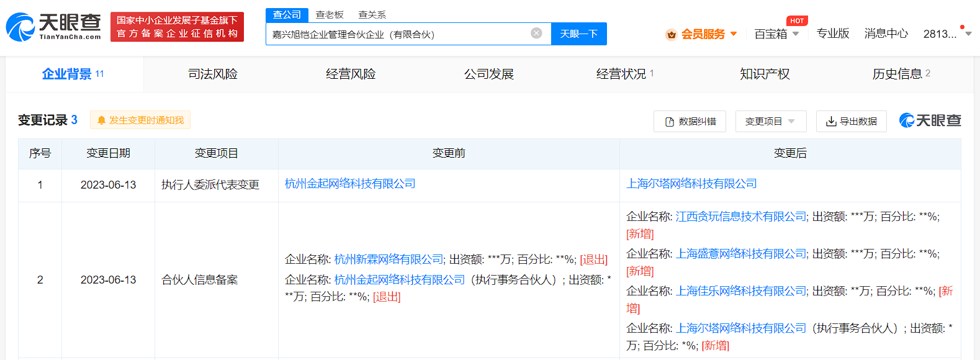Image resolution: width=980 pixels, height=360 pixels.
Task: Switch to the 查公司 search tab
Action: click(287, 15)
